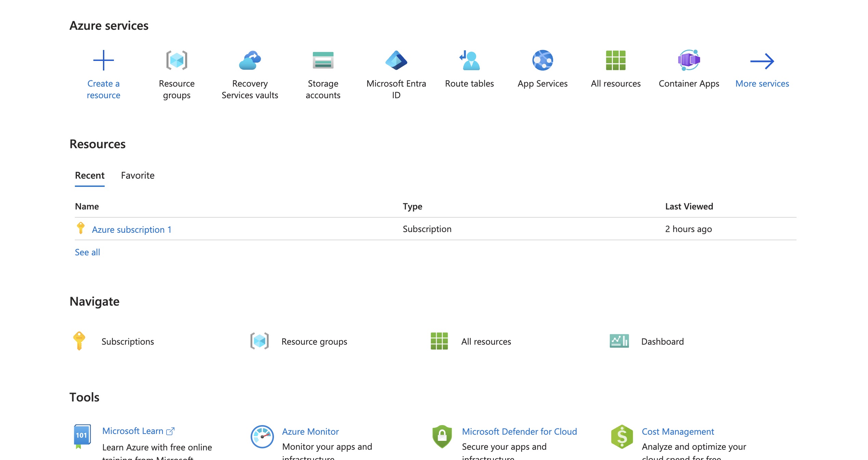This screenshot has height=460, width=868.
Task: Open Microsoft Defender for Cloud link
Action: click(x=519, y=432)
